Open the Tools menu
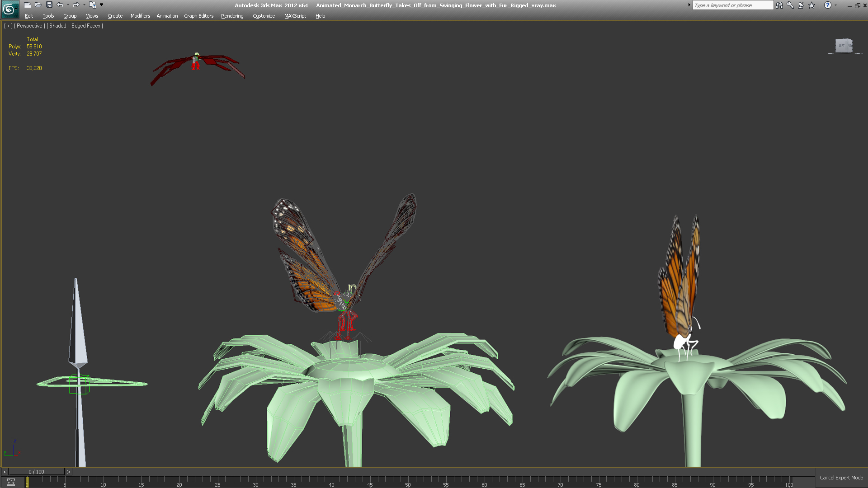The height and width of the screenshot is (488, 868). (48, 16)
